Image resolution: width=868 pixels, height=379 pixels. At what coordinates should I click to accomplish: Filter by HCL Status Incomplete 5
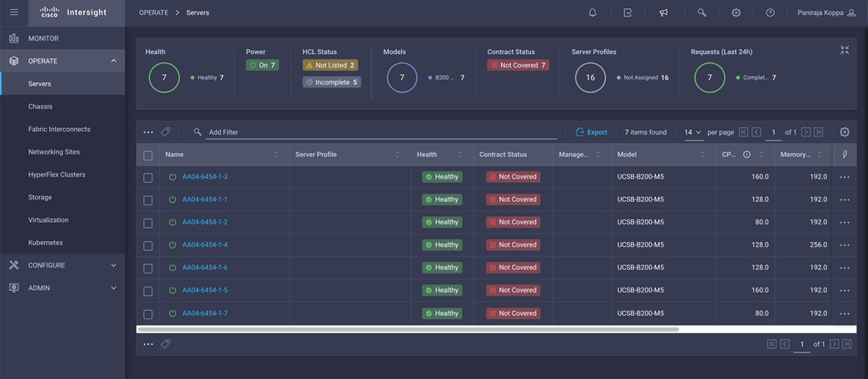click(x=331, y=81)
